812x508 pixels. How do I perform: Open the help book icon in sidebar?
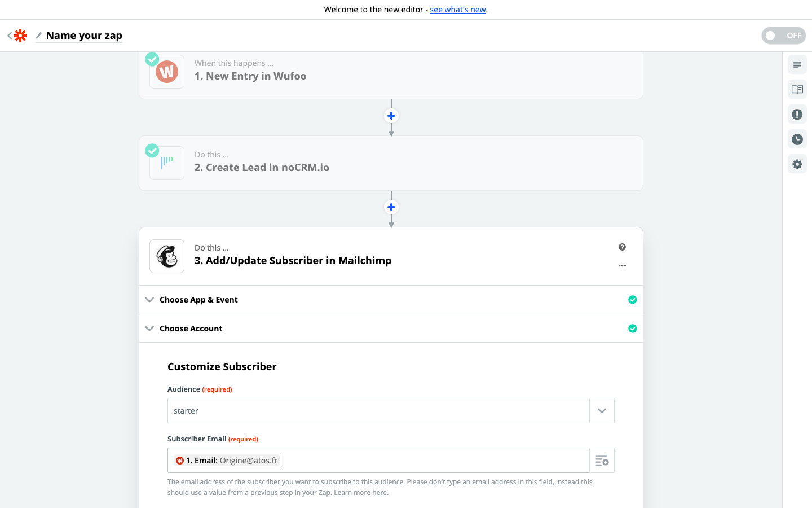(797, 90)
